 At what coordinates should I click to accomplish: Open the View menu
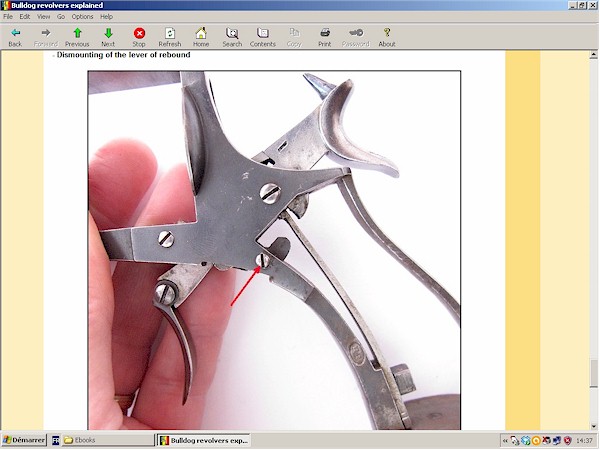(43, 16)
